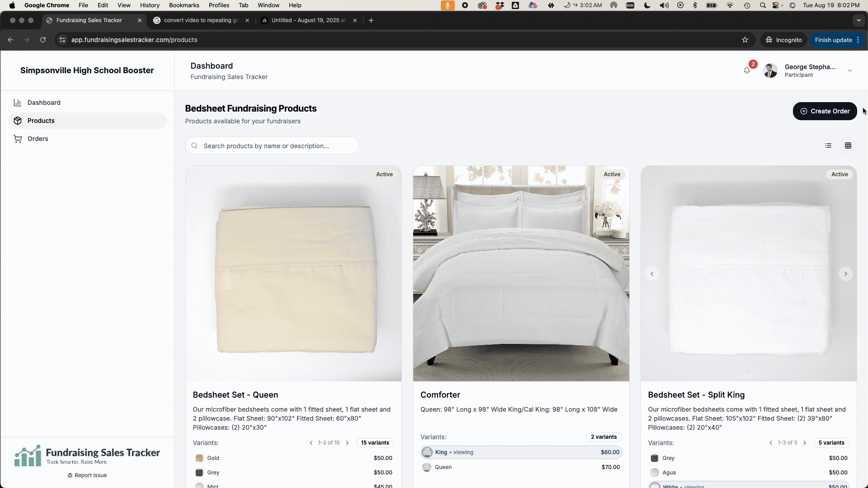Switch to grid view layout icon
The image size is (868, 488).
click(x=848, y=145)
